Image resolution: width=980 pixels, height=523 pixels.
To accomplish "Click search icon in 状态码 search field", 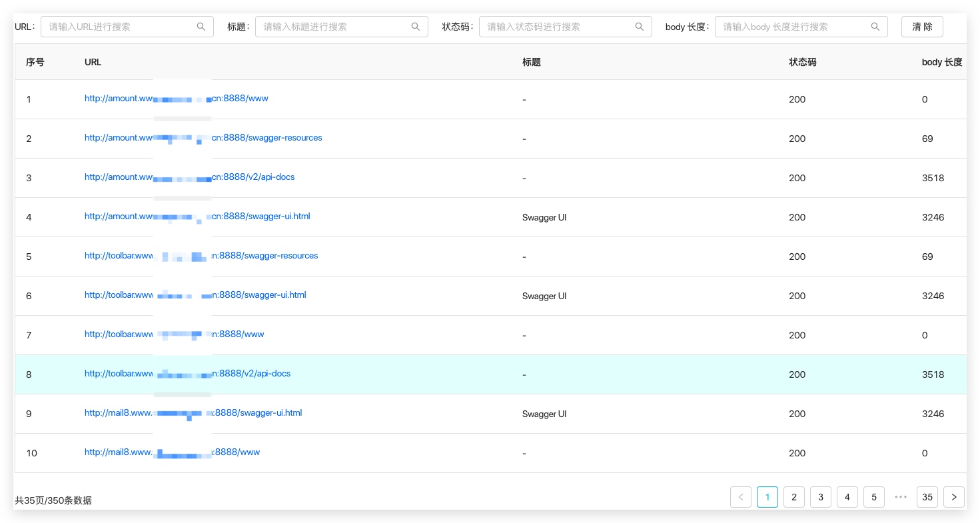I will tap(640, 27).
